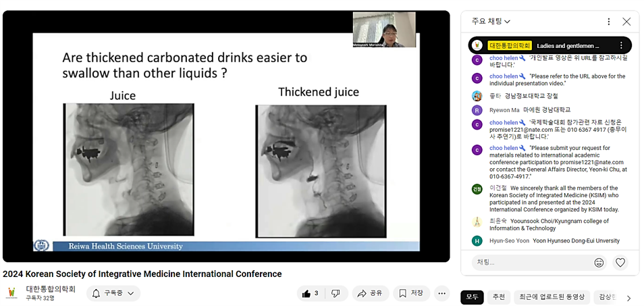Click the thumbs down dislike button
644x306 pixels.
(336, 294)
